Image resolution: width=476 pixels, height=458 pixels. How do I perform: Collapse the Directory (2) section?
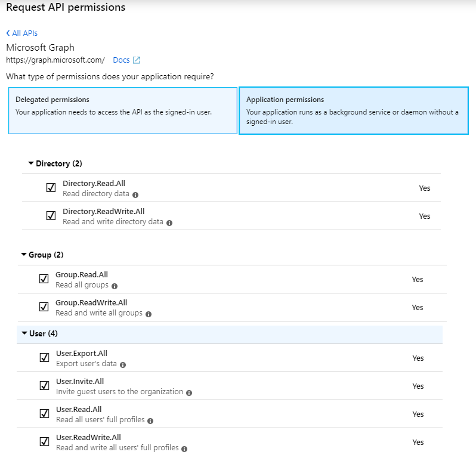31,163
